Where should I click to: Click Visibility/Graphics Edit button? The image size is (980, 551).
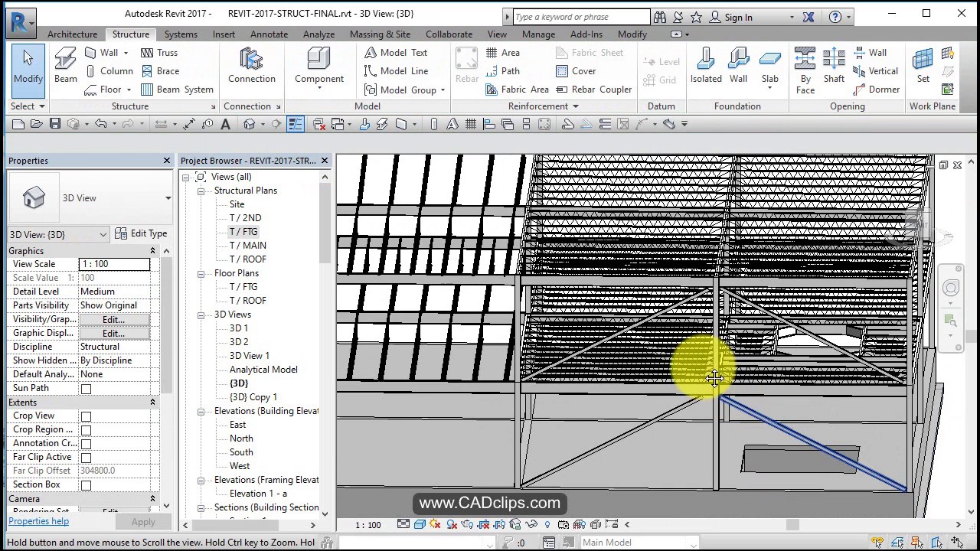point(113,320)
